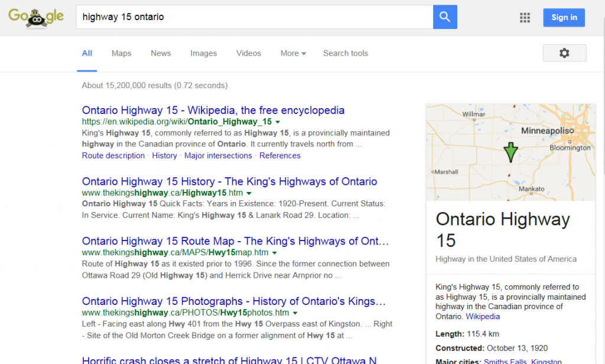Follow the Wikipedia link in the knowledge panel
This screenshot has width=605, height=364.
coord(483,317)
